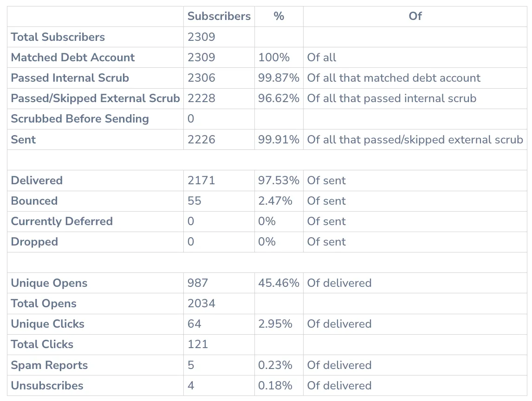Select the Sent count 2226

[201, 139]
